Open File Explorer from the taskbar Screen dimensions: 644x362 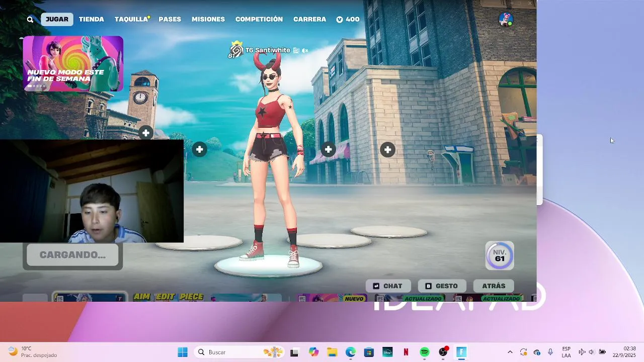(332, 352)
